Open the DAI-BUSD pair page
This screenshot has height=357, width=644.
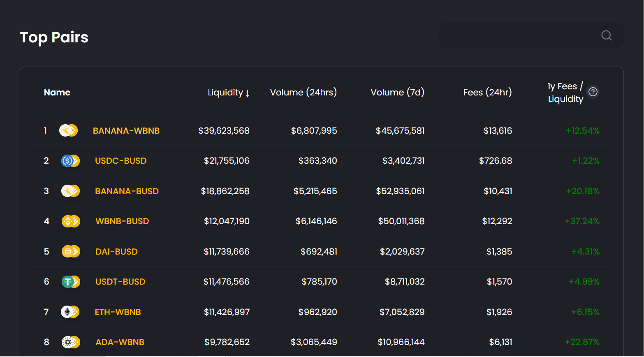(x=116, y=252)
